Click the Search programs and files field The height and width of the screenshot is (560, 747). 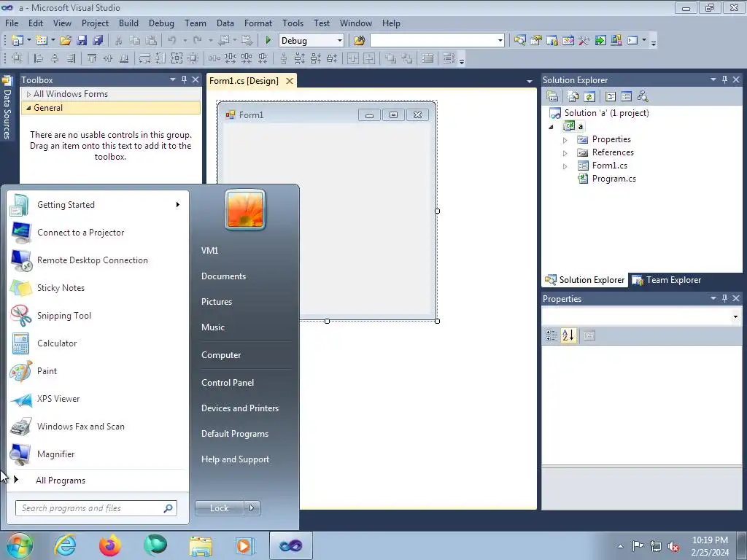96,508
